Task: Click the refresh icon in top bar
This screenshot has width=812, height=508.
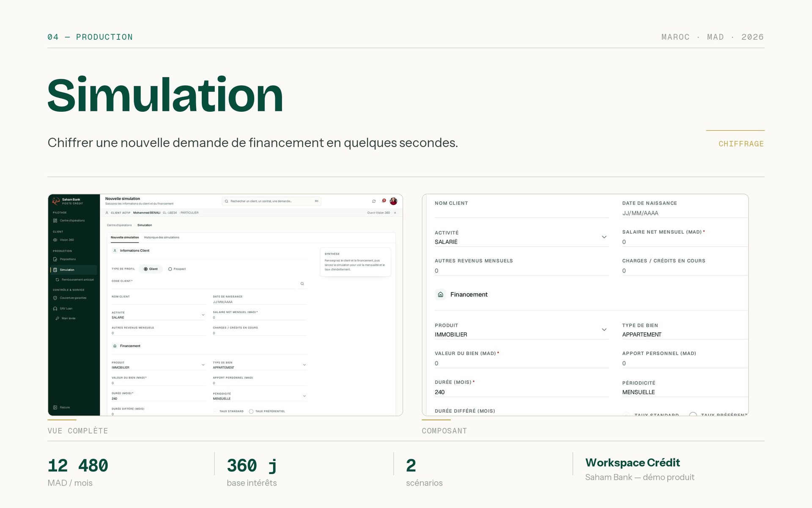Action: (x=374, y=201)
